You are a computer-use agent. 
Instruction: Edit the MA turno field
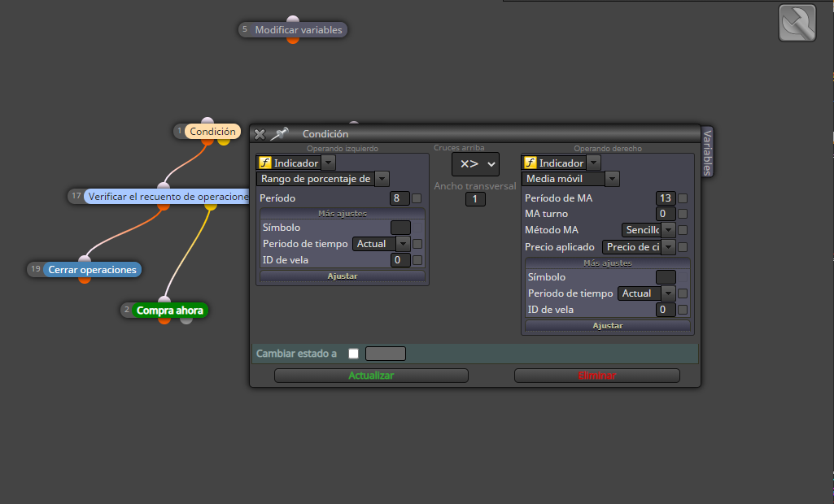[x=666, y=214]
